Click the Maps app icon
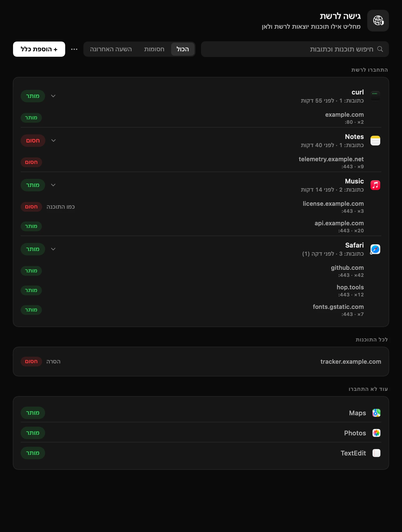 (x=376, y=413)
